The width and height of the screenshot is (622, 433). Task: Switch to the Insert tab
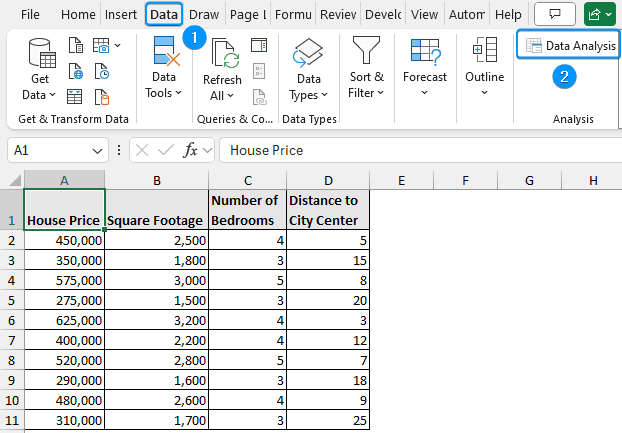[x=121, y=14]
